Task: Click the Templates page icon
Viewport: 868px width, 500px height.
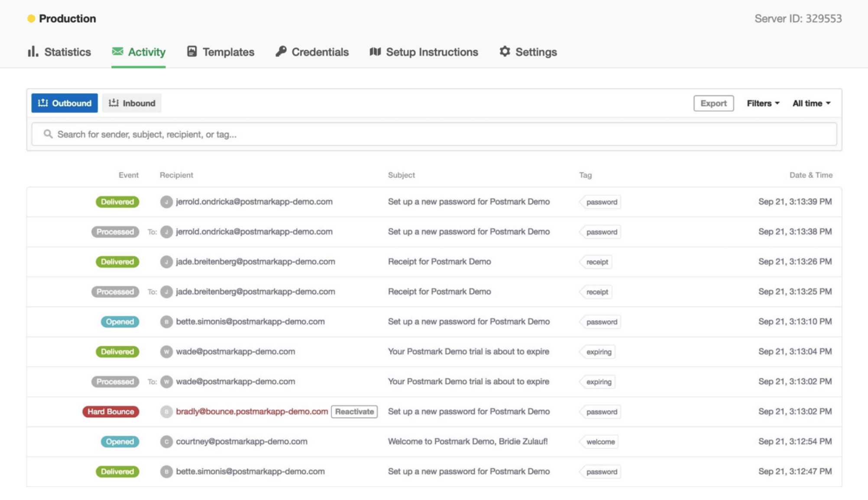Action: (x=192, y=51)
